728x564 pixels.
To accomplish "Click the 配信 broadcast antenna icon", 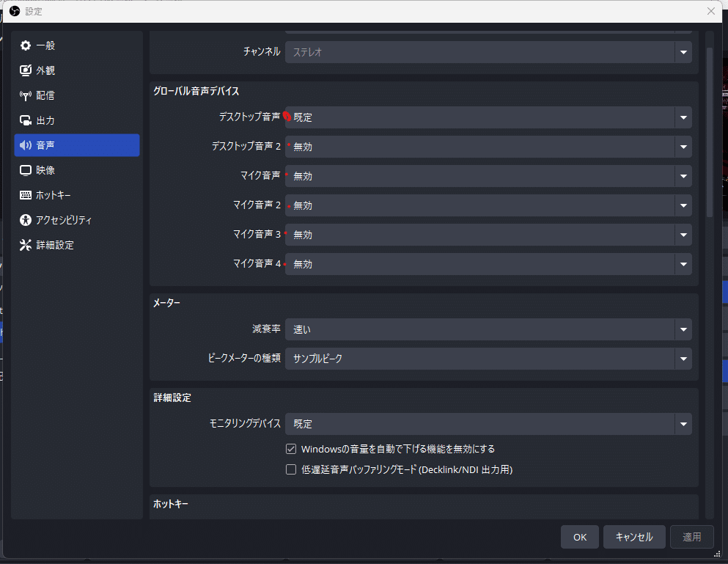I will (26, 95).
